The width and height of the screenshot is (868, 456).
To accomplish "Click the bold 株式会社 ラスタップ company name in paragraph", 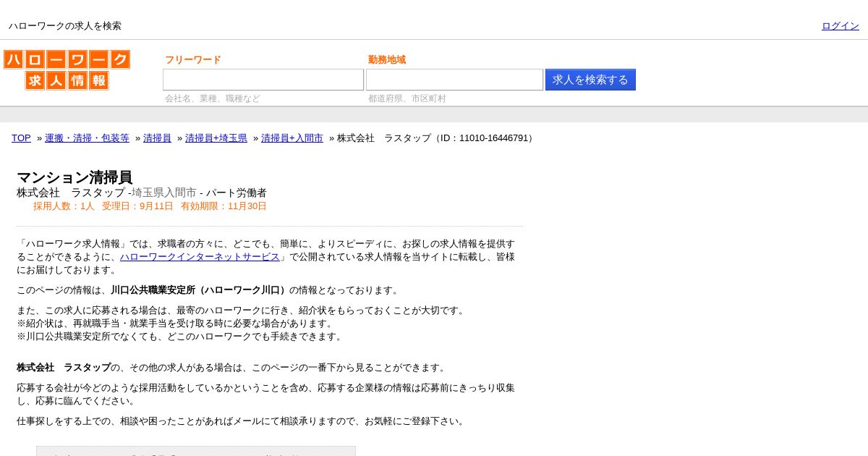I will (x=64, y=368).
